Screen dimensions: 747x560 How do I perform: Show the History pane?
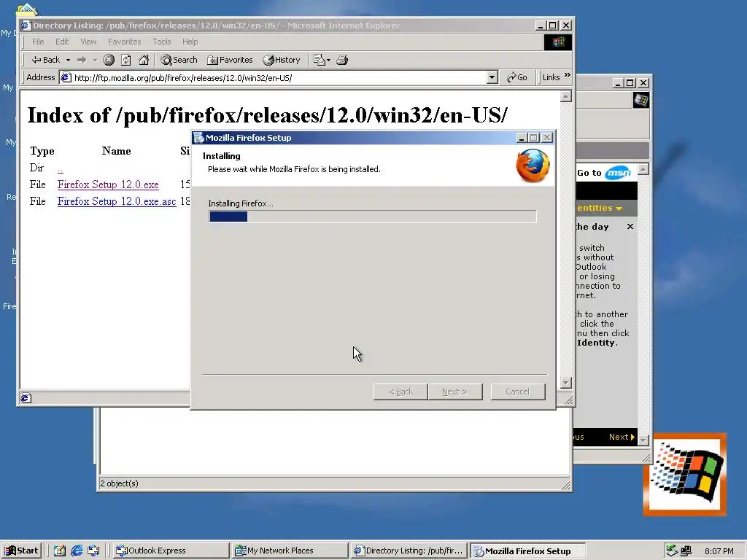[282, 60]
